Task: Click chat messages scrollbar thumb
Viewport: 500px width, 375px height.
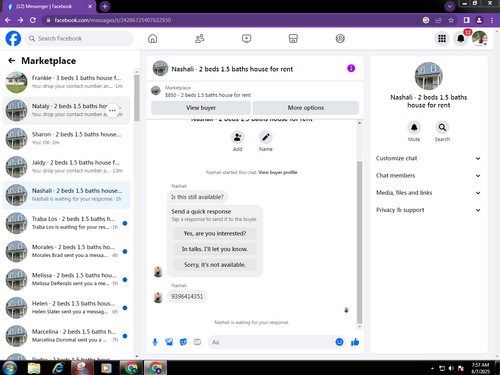Action: (x=359, y=242)
